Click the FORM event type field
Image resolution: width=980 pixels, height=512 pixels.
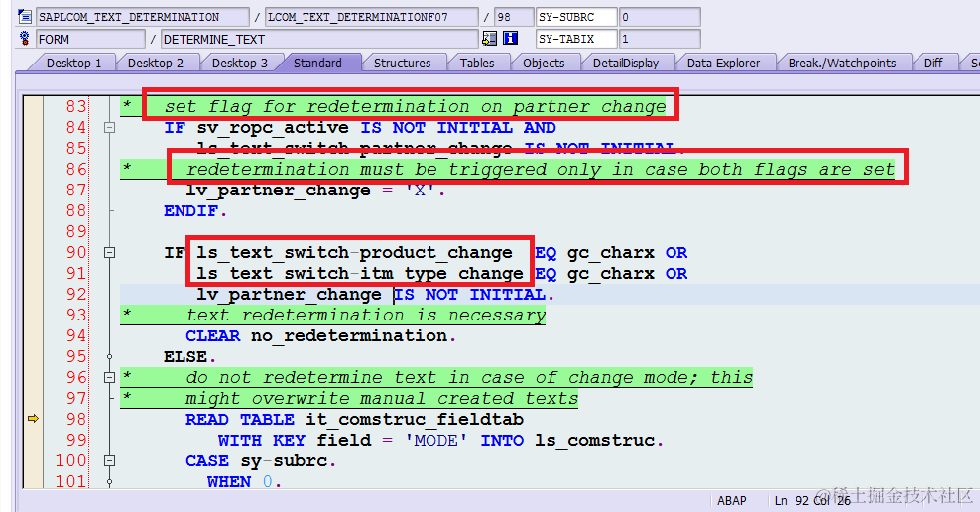[x=90, y=39]
